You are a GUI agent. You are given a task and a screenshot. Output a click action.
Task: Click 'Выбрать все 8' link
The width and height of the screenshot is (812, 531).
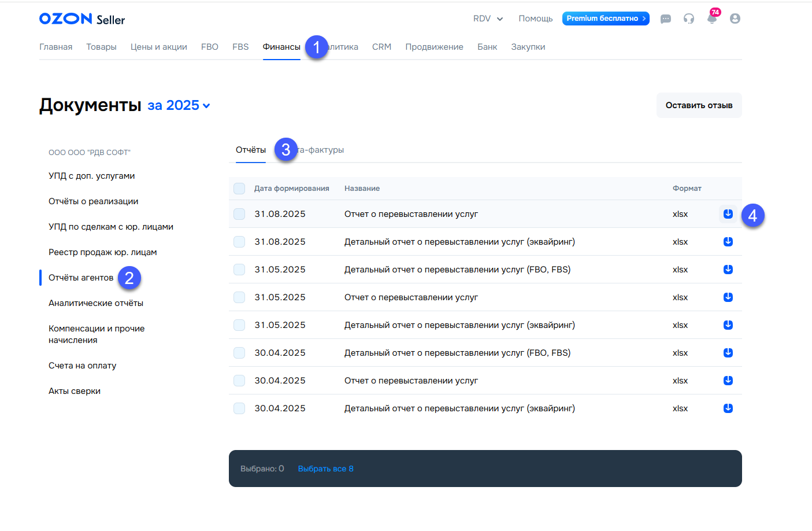[x=325, y=469]
